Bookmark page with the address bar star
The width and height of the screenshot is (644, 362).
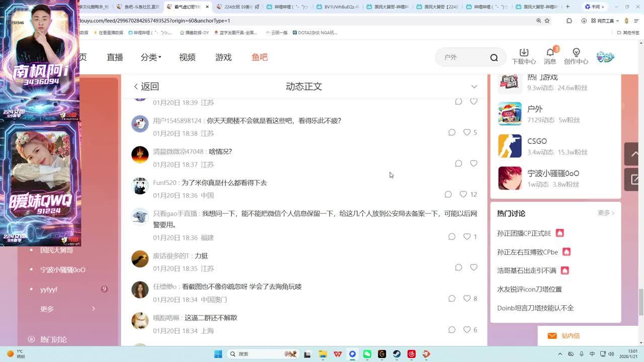[x=547, y=21]
